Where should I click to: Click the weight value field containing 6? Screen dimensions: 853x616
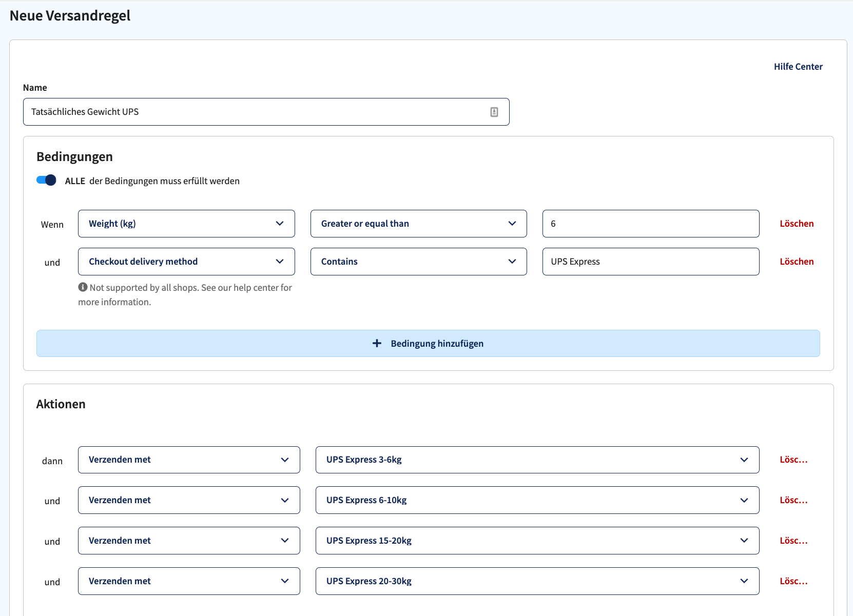coord(651,224)
